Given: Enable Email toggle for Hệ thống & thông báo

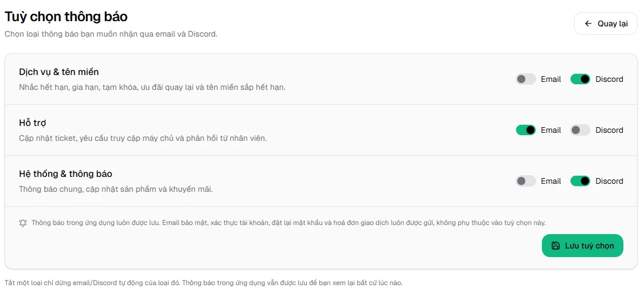Looking at the screenshot, I should [x=526, y=181].
